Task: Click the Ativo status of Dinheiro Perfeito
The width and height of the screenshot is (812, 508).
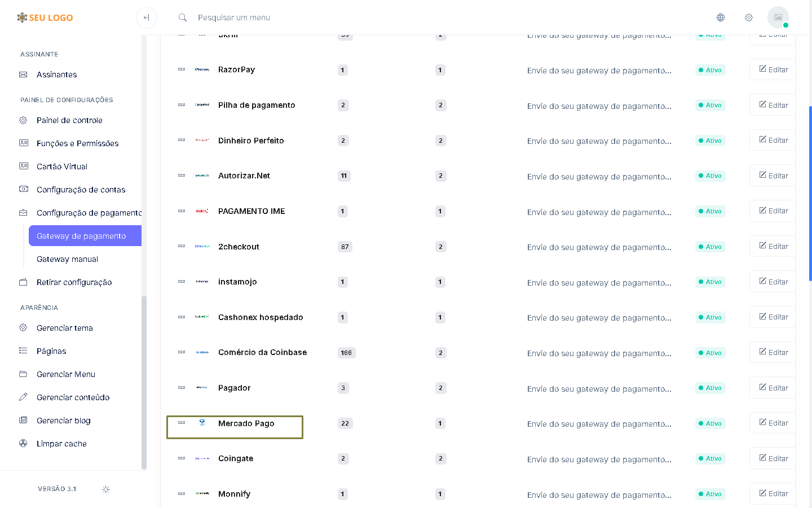Action: pyautogui.click(x=710, y=141)
